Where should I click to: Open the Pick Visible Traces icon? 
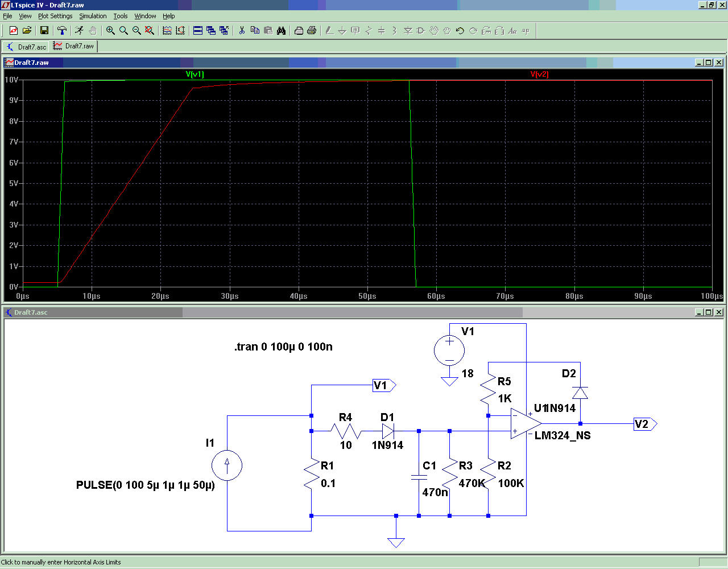point(167,31)
